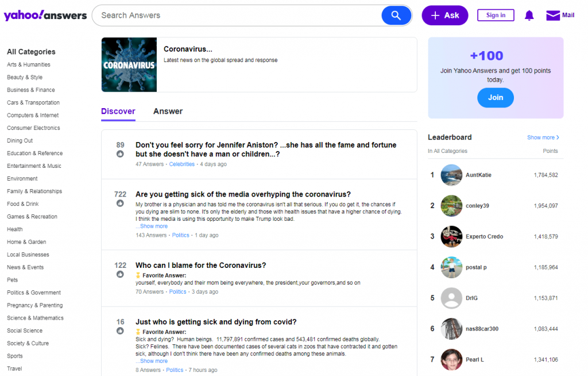Click the Celebrities category tag
Screen dimensions: 588x376
click(x=182, y=164)
